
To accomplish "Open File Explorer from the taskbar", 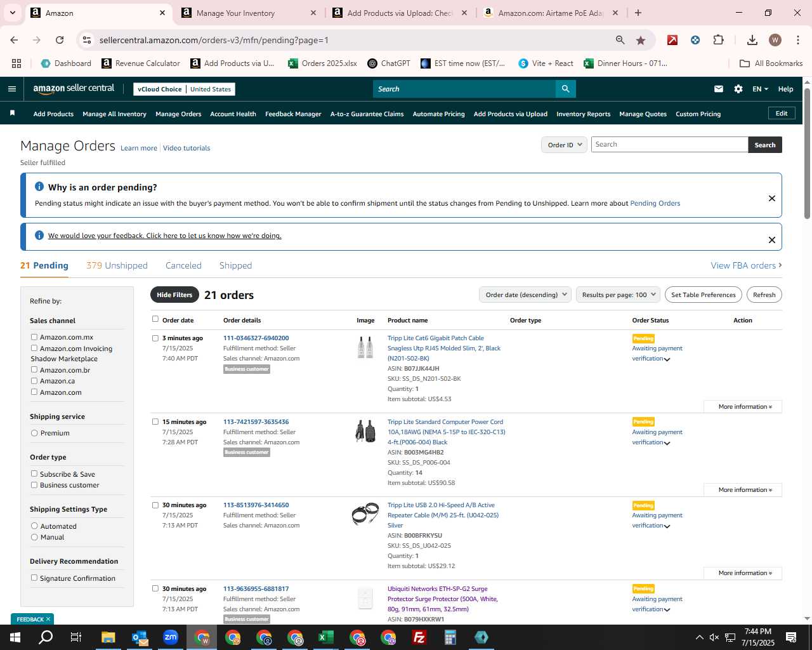I will tap(108, 637).
